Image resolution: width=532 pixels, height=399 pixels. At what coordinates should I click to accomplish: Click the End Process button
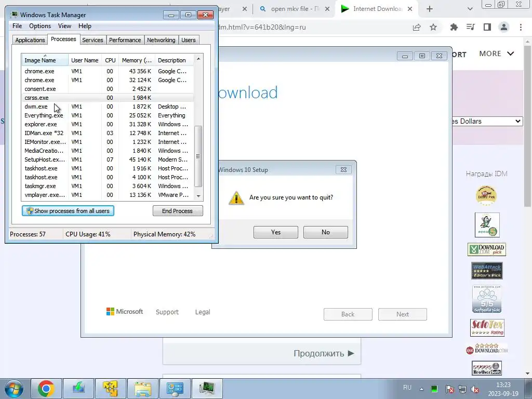(178, 211)
